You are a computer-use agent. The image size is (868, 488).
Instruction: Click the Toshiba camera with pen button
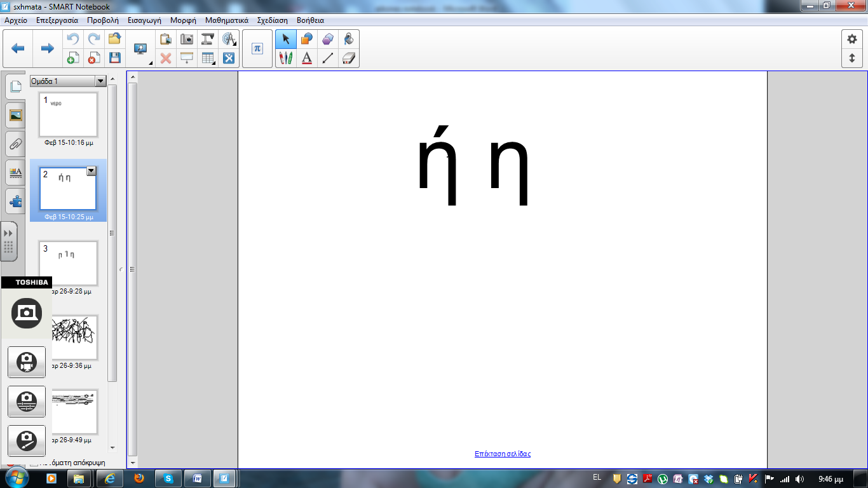tap(27, 441)
